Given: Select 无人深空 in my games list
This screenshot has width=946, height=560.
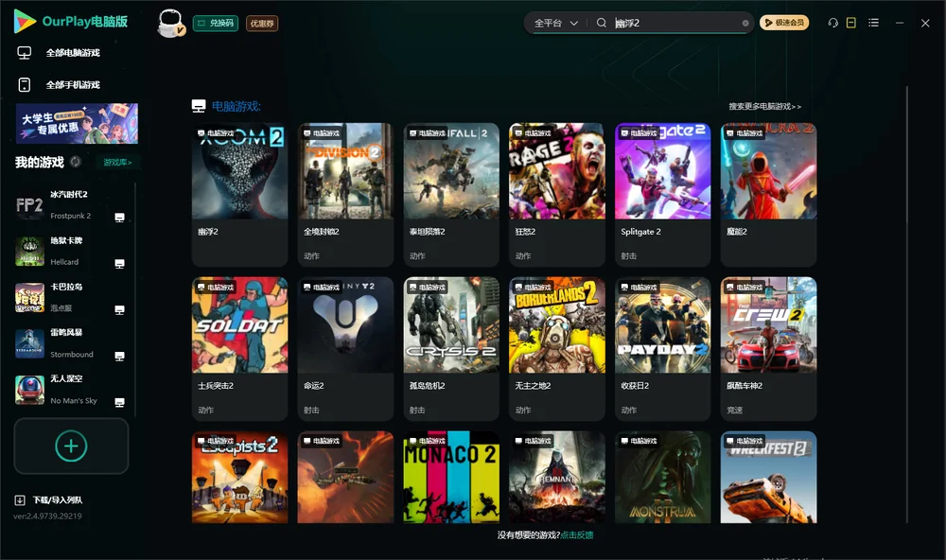Looking at the screenshot, I should pyautogui.click(x=71, y=390).
